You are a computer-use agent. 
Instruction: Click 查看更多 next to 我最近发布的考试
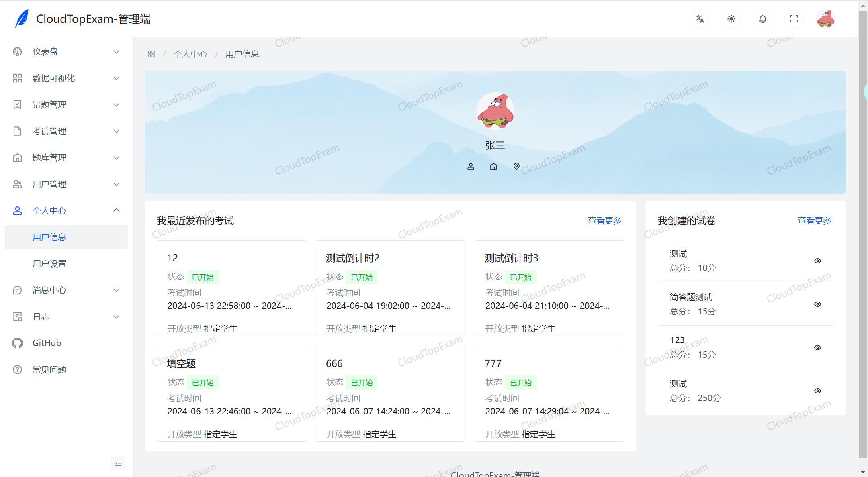click(604, 220)
